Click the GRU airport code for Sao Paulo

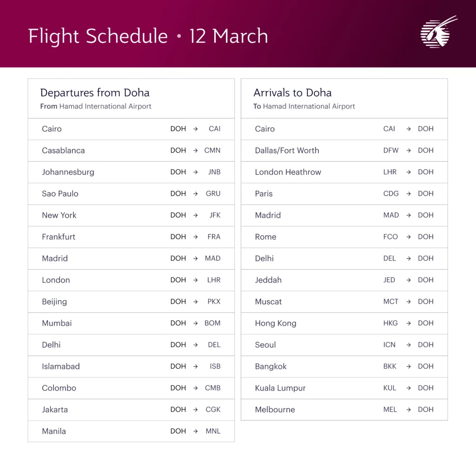(213, 194)
